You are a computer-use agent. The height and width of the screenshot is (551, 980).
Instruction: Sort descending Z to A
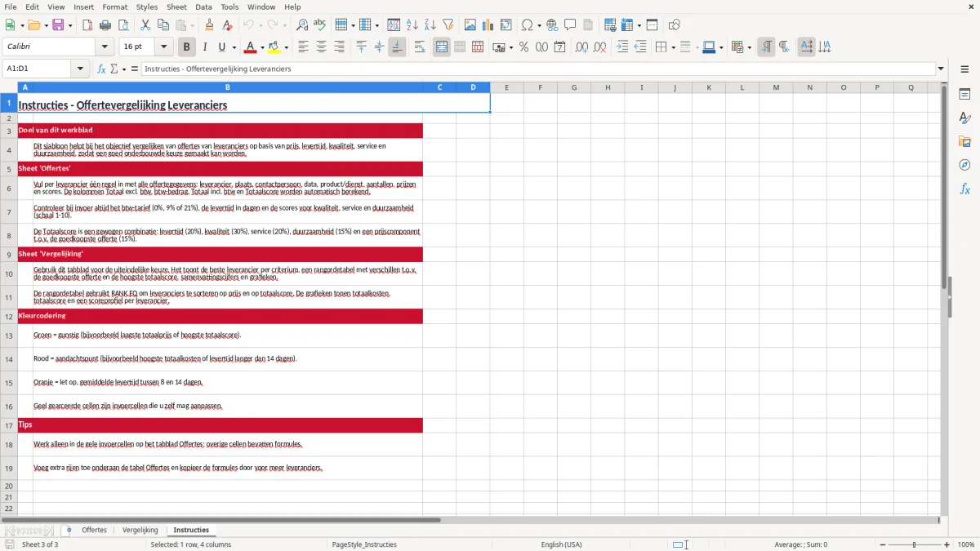click(x=430, y=25)
